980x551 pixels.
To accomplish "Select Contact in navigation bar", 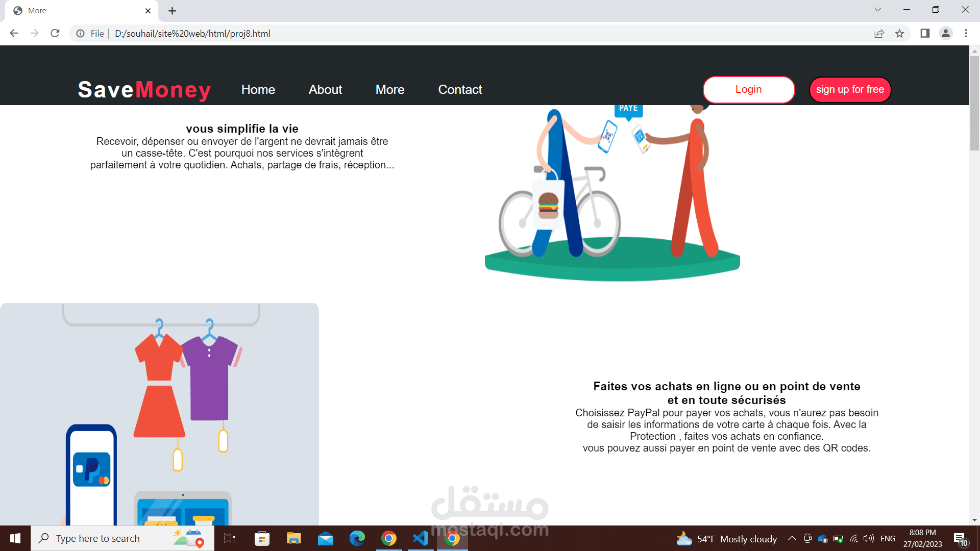I will pyautogui.click(x=460, y=90).
